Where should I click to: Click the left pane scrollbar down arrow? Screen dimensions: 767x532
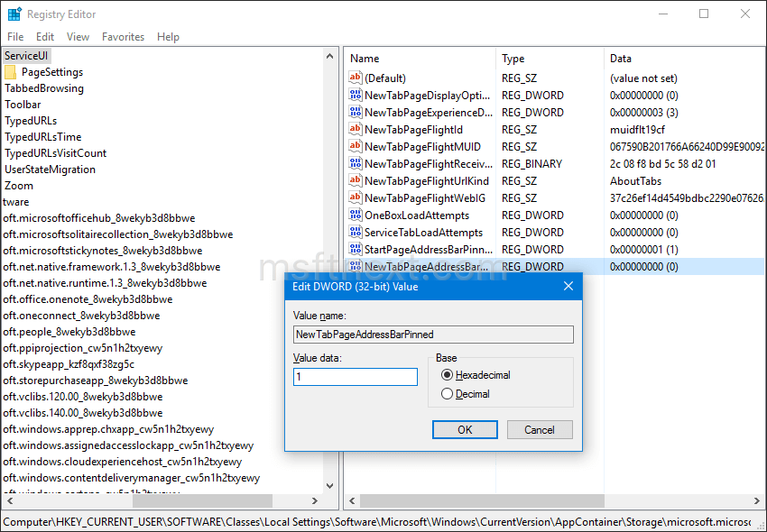pos(330,485)
